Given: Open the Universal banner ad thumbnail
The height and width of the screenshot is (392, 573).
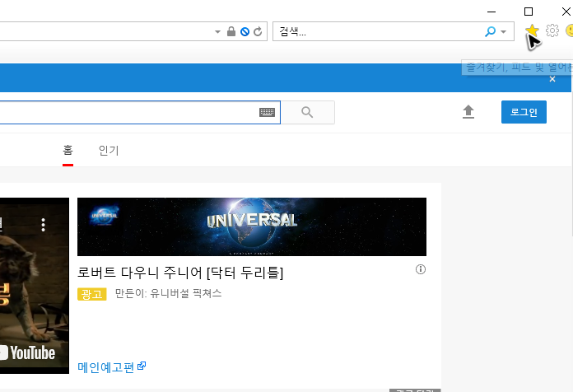Looking at the screenshot, I should (x=252, y=226).
